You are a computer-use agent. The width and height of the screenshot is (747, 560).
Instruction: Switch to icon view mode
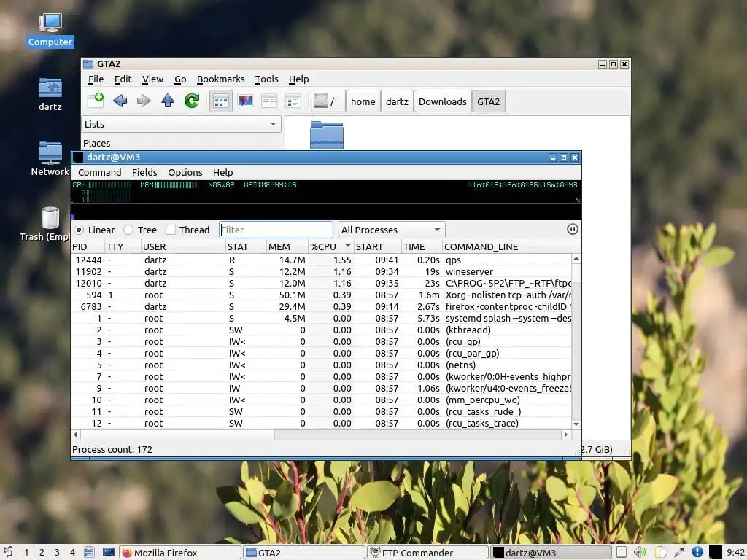(220, 101)
